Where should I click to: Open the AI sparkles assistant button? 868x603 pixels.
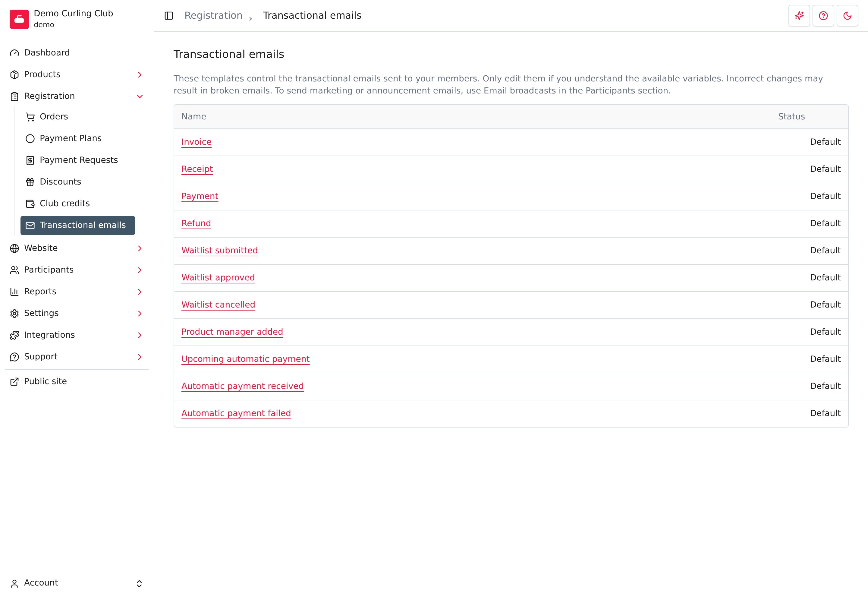click(x=799, y=15)
